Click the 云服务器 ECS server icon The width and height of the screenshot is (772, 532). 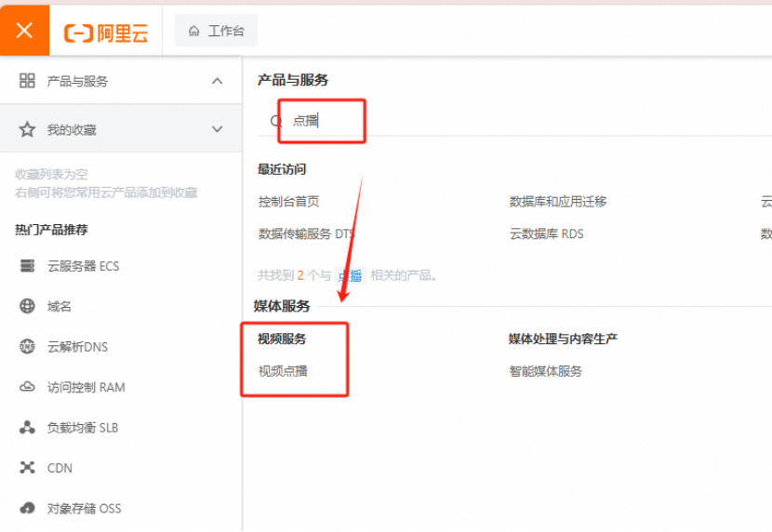pyautogui.click(x=27, y=266)
